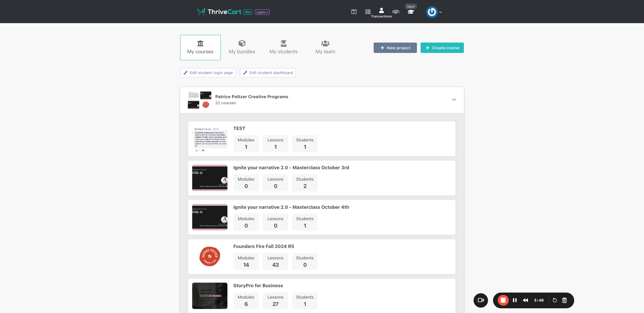Image resolution: width=644 pixels, height=313 pixels.
Task: Click Modules count of TEST course
Action: [246, 143]
